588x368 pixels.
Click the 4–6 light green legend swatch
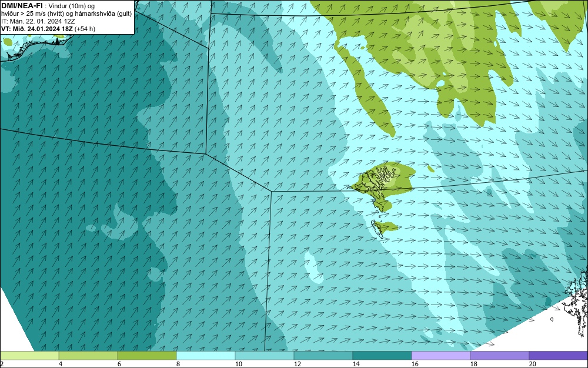(x=88, y=355)
